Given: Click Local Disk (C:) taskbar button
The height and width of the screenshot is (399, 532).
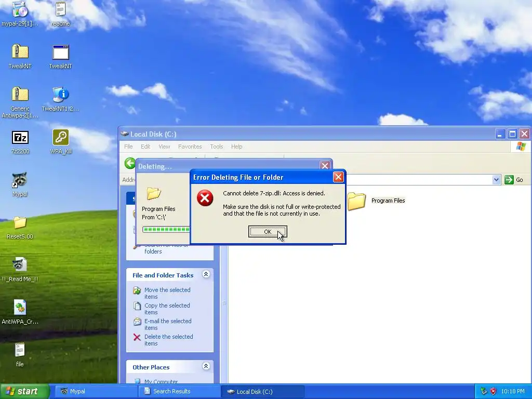Looking at the screenshot, I should point(262,392).
